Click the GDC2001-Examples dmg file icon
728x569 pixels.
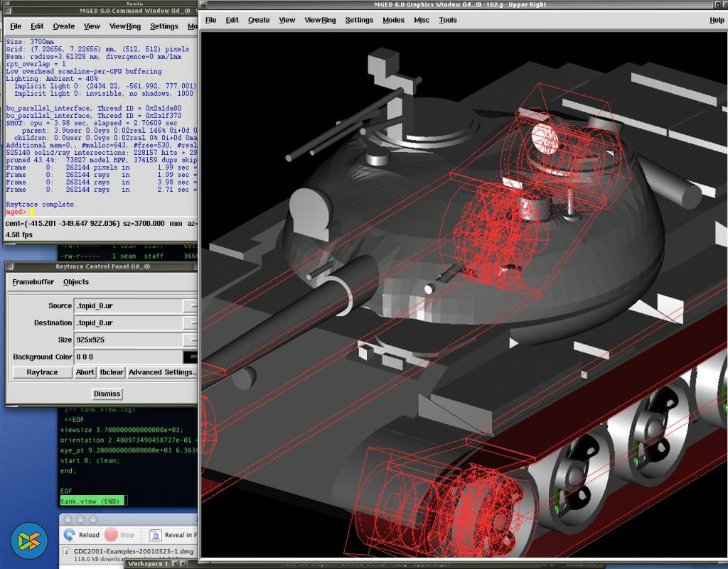[x=67, y=552]
